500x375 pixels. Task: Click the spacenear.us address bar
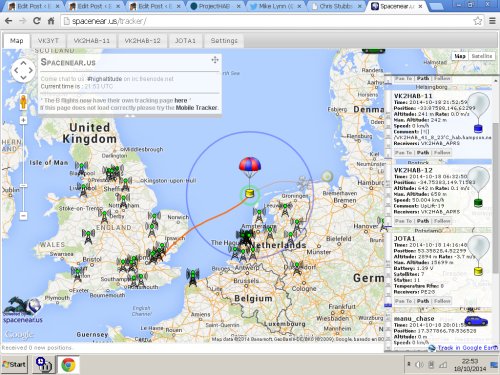click(267, 21)
